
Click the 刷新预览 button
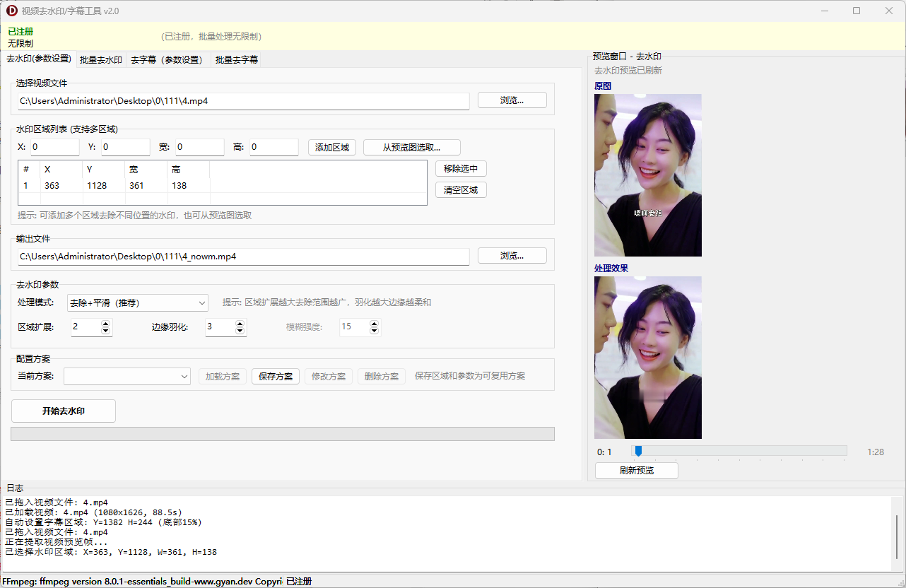point(636,471)
